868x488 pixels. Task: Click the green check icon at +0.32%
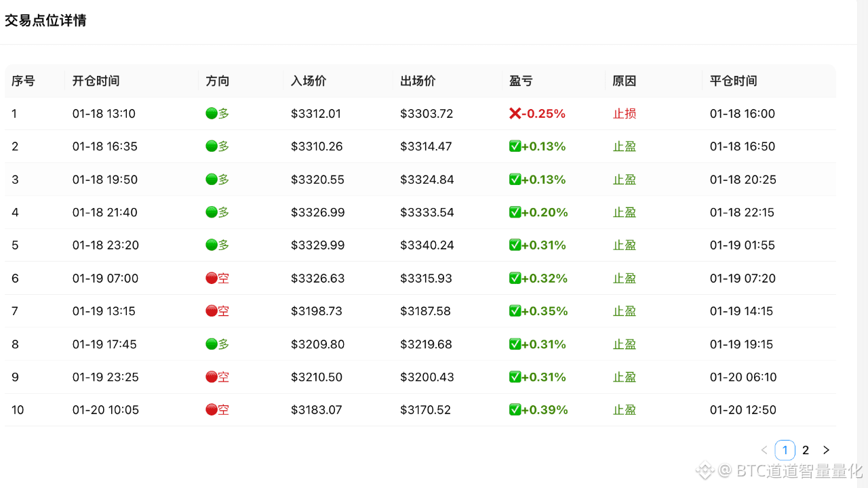pos(515,279)
